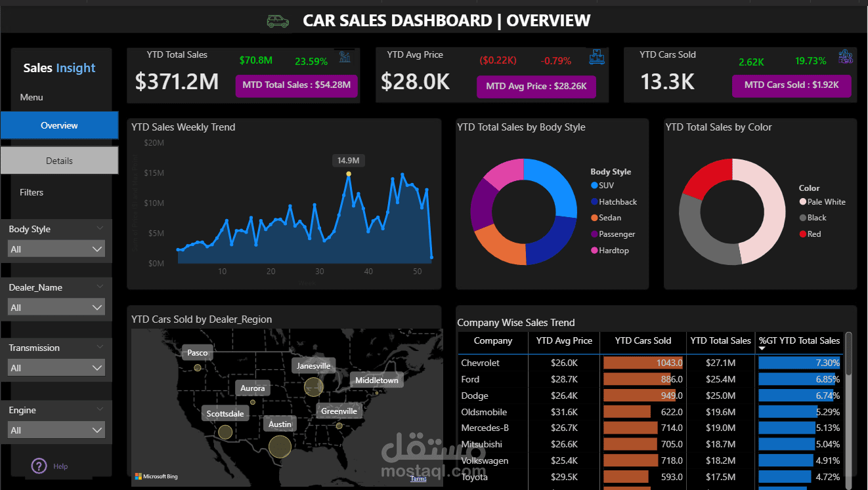Click the 13.3K cars sold value
This screenshot has height=490, width=868.
pyautogui.click(x=667, y=81)
